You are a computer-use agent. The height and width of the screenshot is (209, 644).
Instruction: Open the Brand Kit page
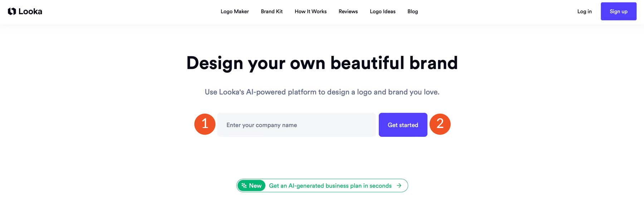272,11
